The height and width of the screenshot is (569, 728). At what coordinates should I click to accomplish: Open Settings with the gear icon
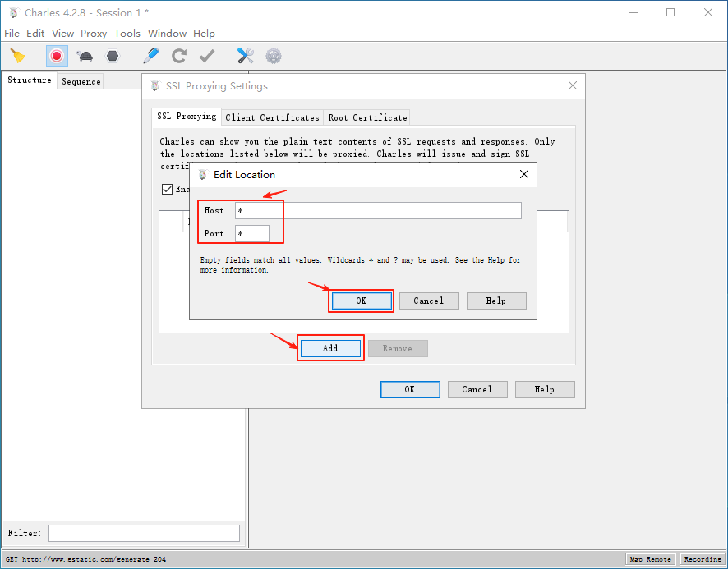pos(274,56)
